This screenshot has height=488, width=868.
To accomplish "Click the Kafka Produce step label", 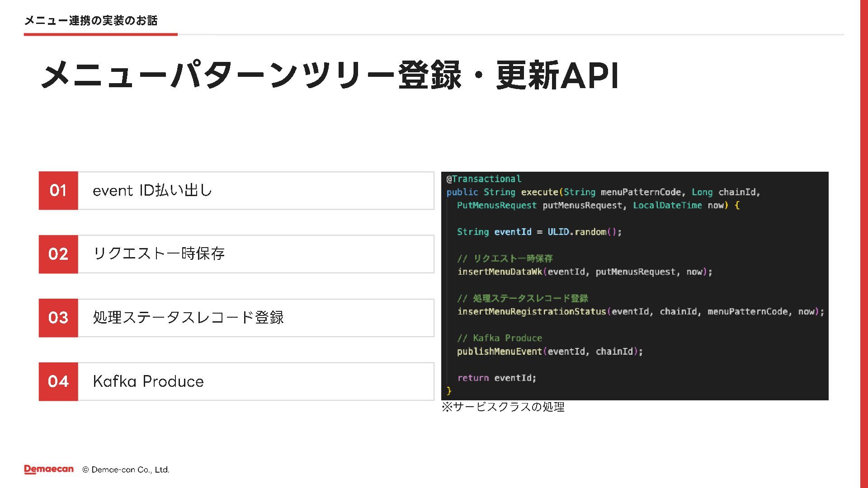I will click(x=148, y=381).
